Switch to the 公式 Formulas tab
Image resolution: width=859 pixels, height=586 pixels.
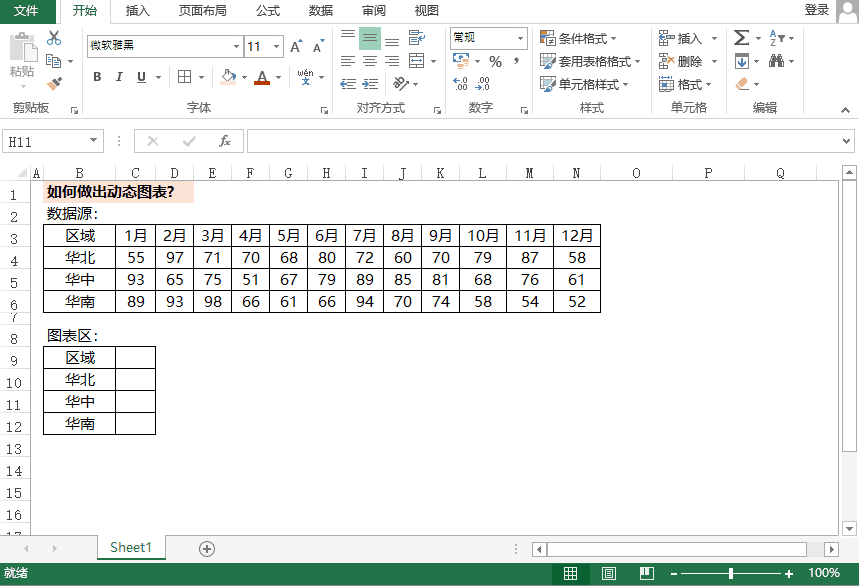268,10
